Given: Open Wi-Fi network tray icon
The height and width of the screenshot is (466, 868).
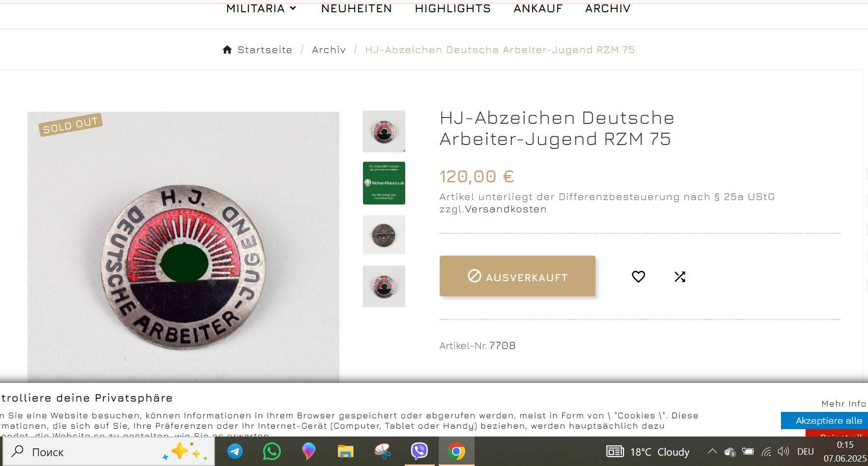Looking at the screenshot, I should point(766,452).
